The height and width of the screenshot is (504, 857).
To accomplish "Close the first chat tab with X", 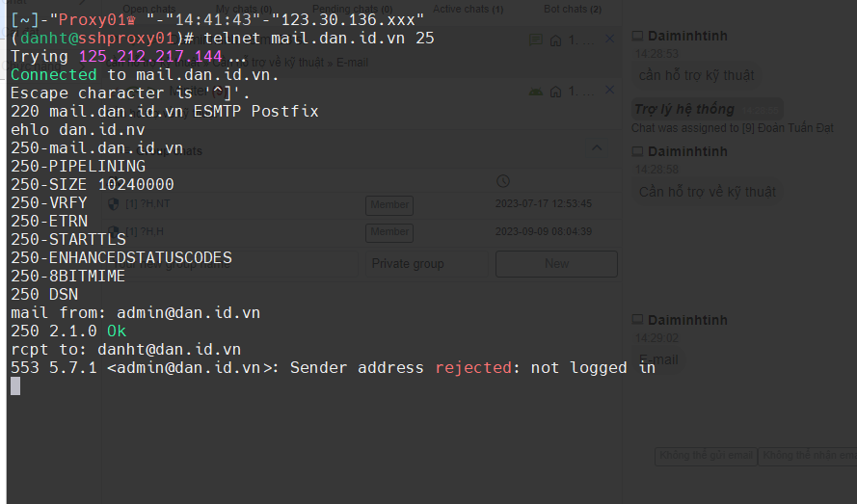I will tap(609, 39).
